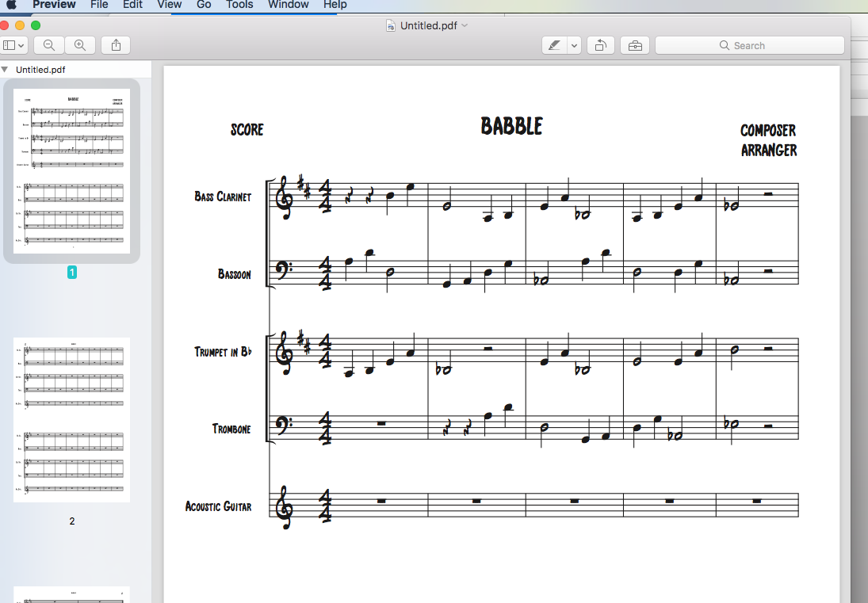Viewport: 868px width, 603px height.
Task: Open the Apple menu
Action: pyautogui.click(x=12, y=5)
